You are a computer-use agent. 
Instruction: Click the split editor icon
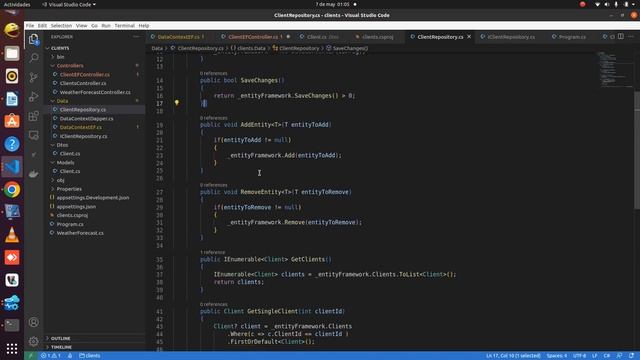(x=621, y=37)
